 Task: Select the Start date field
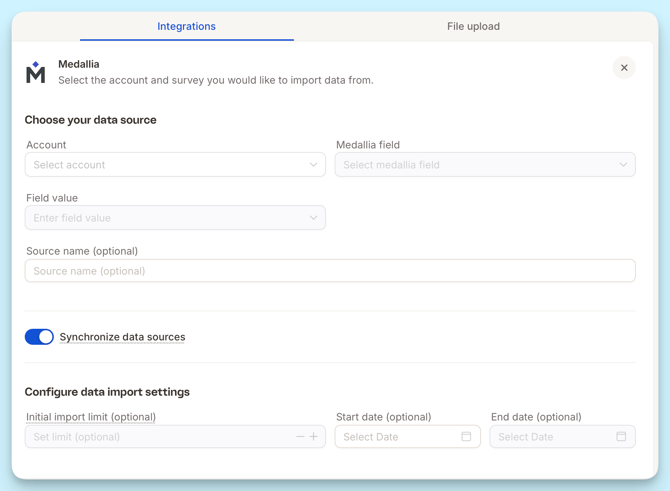[395, 437]
